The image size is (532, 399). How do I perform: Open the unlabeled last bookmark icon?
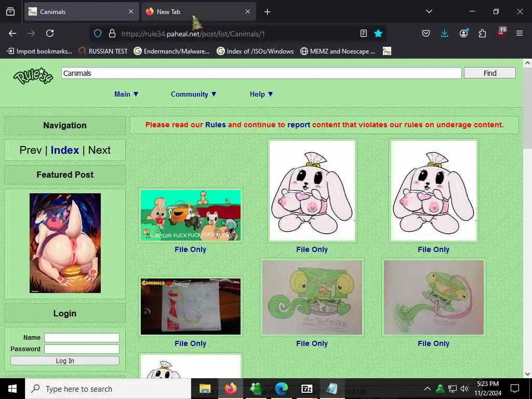387,51
